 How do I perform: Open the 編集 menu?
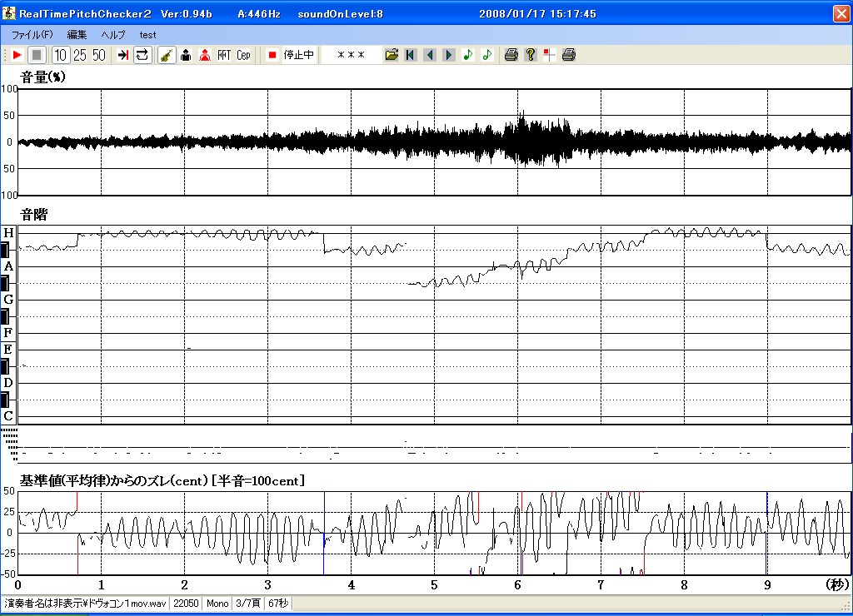pyautogui.click(x=77, y=35)
